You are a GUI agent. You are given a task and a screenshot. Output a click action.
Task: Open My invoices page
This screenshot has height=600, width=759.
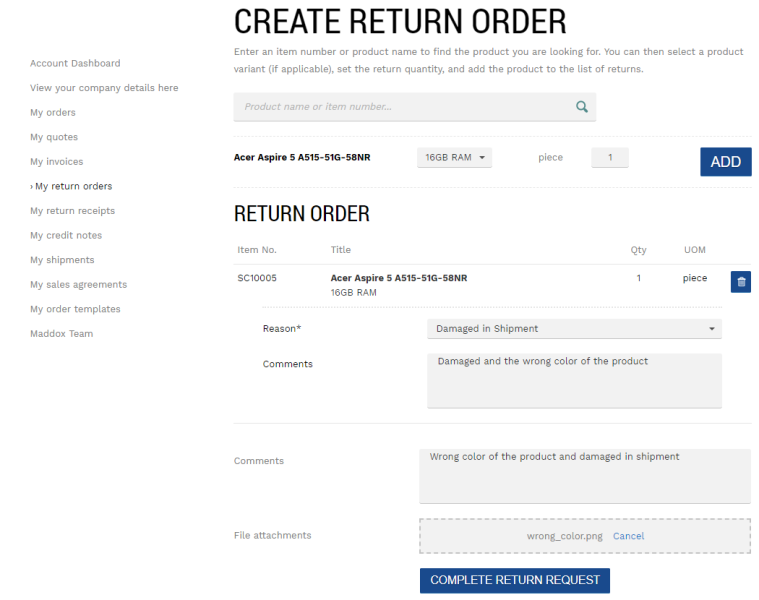pos(57,162)
